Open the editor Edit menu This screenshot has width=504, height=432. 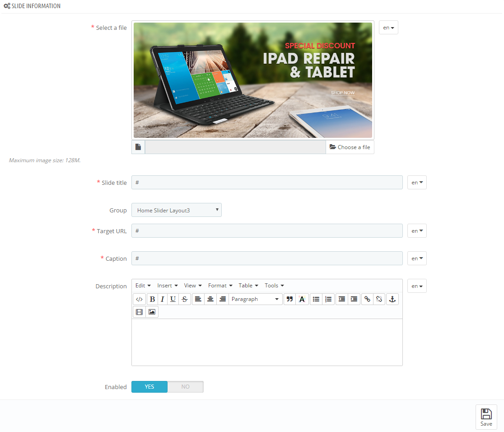[x=143, y=286]
